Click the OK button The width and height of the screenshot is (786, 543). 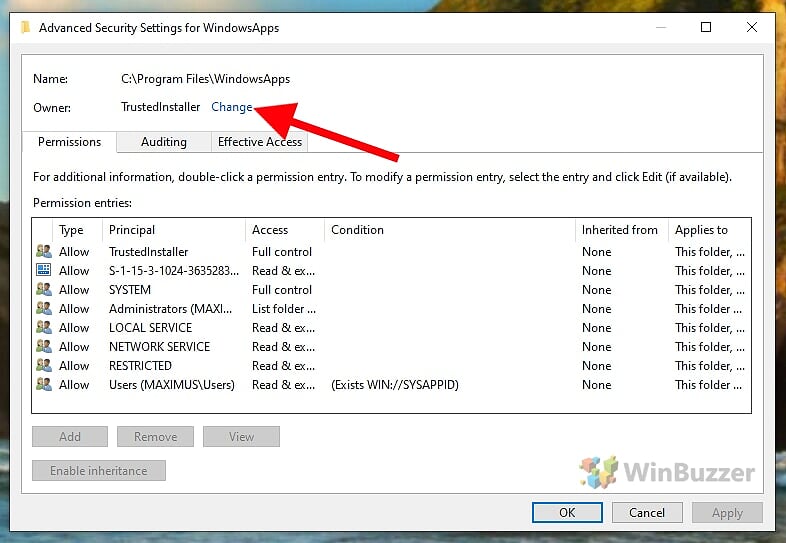click(567, 512)
